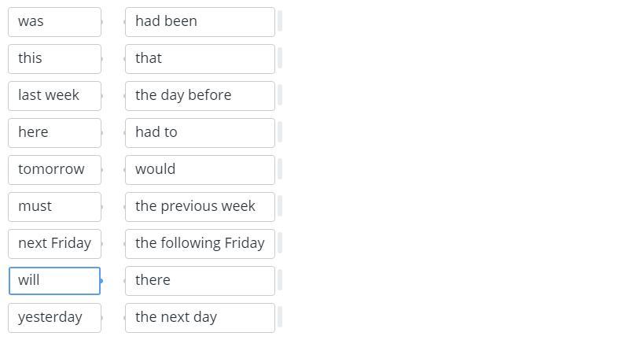This screenshot has height=362, width=644.
Task: Select the 'here' word box
Action: pyautogui.click(x=54, y=133)
